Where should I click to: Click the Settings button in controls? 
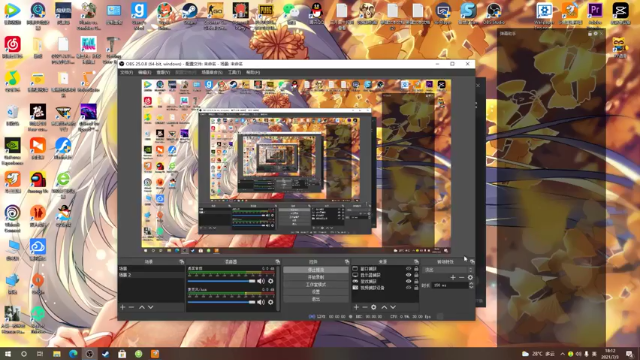[316, 292]
